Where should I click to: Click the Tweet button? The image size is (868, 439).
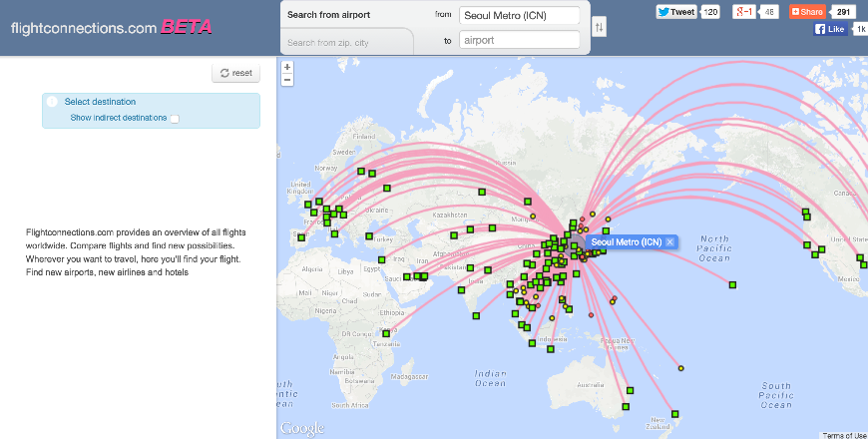[x=676, y=12]
